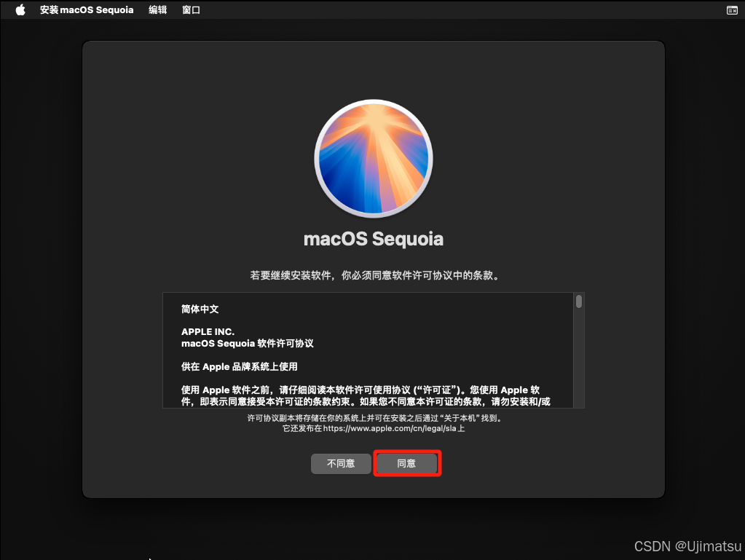Click the 若要继续安装软件 instruction text
Viewport: 745px width, 560px height.
point(375,275)
